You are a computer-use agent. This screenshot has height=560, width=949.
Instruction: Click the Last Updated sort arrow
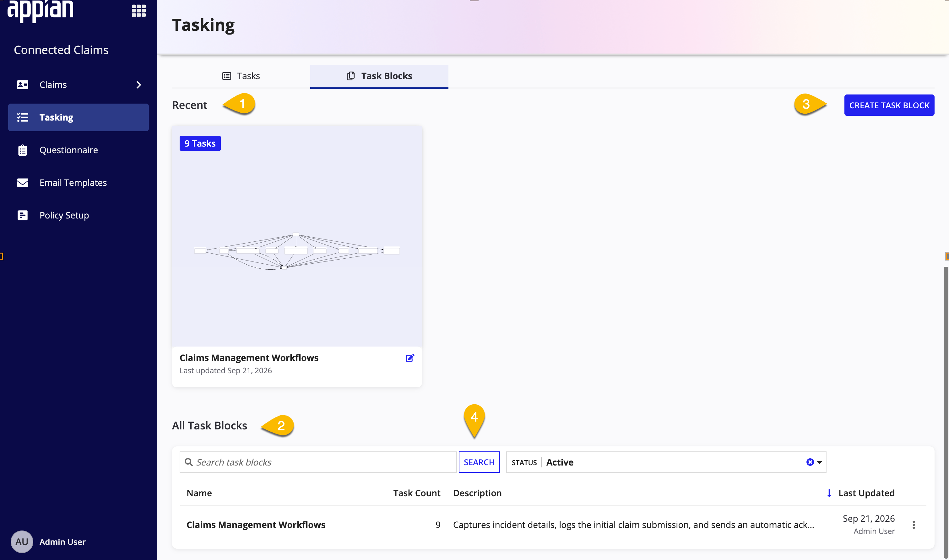pyautogui.click(x=829, y=493)
